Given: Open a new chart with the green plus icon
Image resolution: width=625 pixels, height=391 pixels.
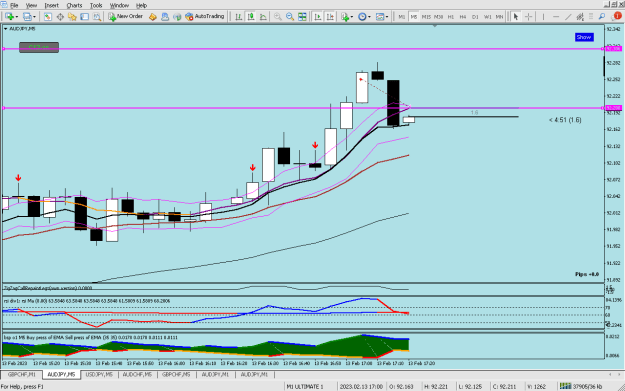Looking at the screenshot, I should [10, 16].
